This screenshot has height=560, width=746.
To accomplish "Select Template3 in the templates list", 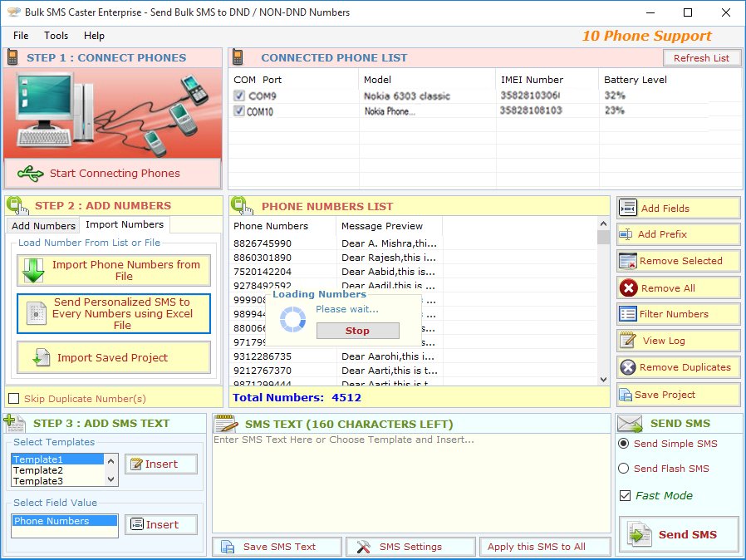I will coord(57,481).
